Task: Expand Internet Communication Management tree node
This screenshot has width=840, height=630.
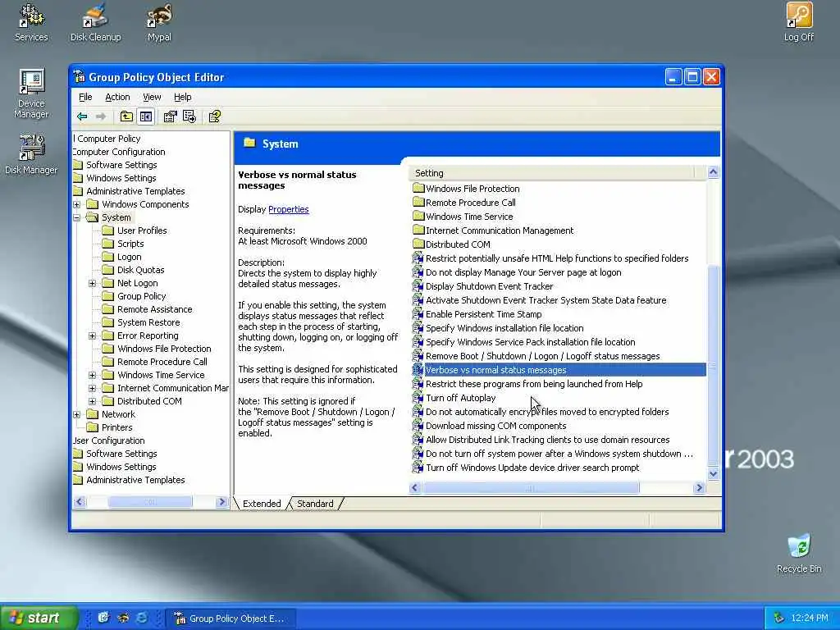Action: pyautogui.click(x=92, y=388)
